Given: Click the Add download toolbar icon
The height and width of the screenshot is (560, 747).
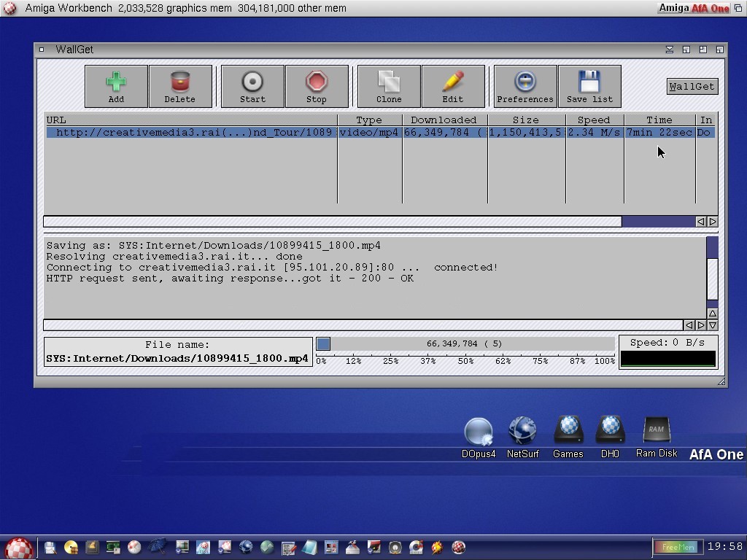Looking at the screenshot, I should point(116,86).
